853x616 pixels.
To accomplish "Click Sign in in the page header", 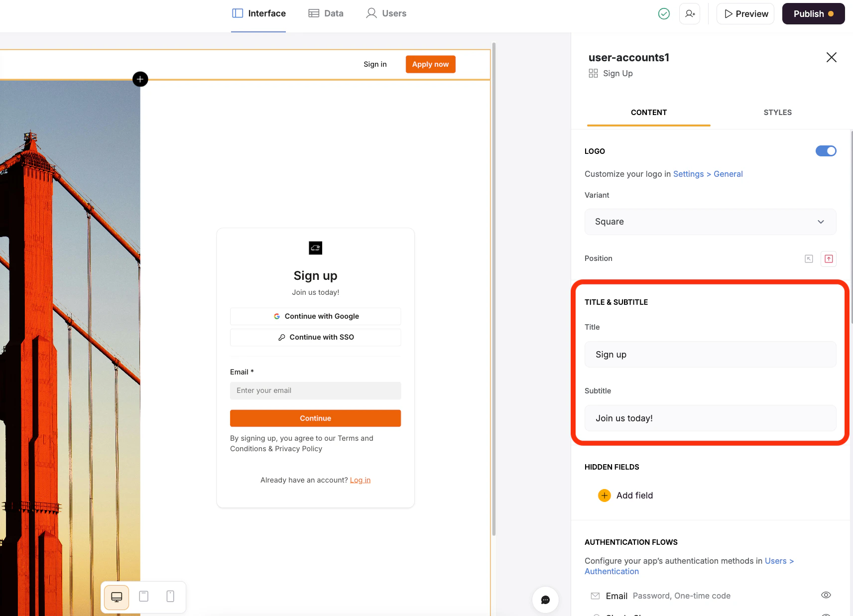I will click(375, 64).
